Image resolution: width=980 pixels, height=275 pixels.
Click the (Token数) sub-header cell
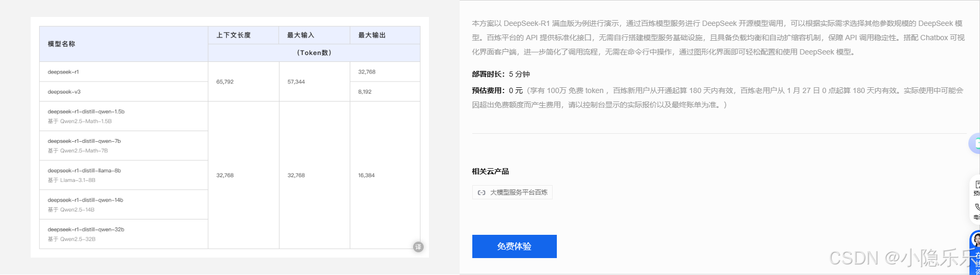tap(314, 53)
